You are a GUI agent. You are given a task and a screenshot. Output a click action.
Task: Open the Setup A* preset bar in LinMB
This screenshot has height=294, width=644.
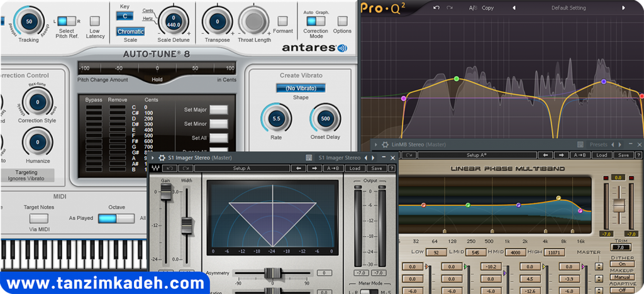pyautogui.click(x=477, y=155)
